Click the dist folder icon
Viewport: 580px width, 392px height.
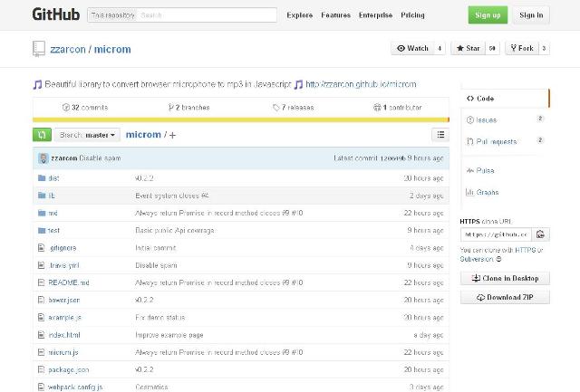tap(42, 178)
